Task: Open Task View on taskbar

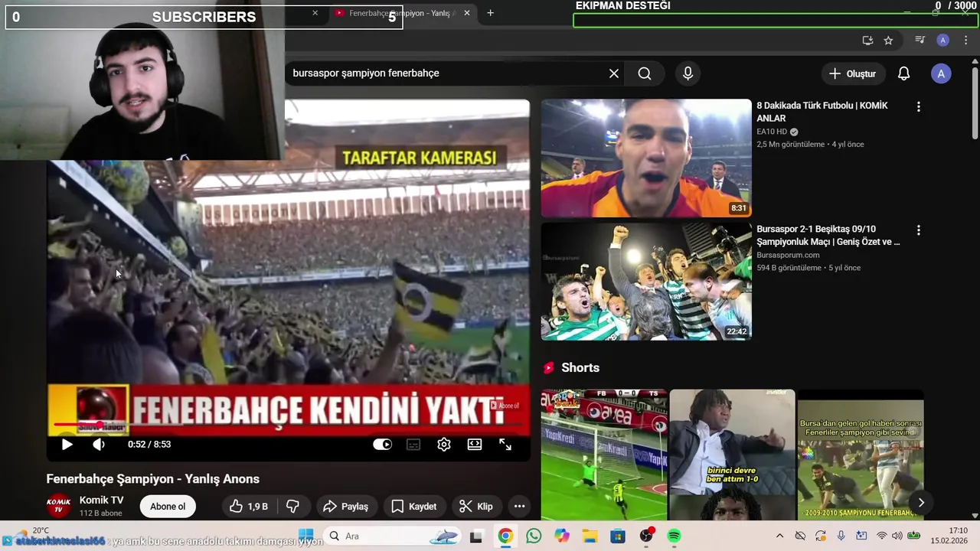Action: coord(476,536)
